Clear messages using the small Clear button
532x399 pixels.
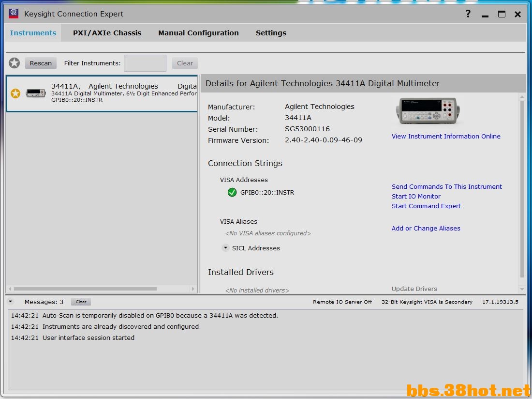pos(81,302)
